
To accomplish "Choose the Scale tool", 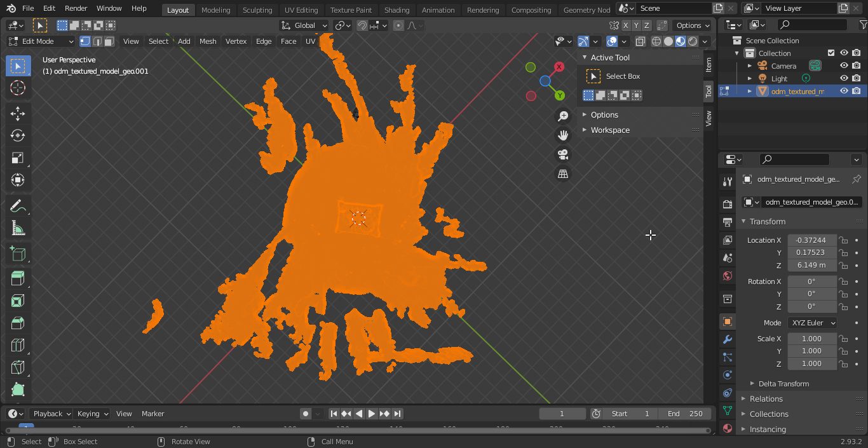I will pyautogui.click(x=18, y=158).
